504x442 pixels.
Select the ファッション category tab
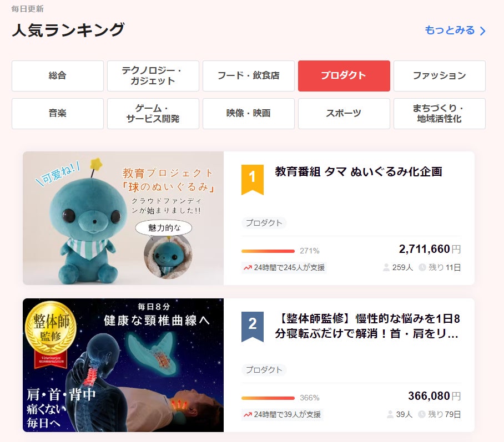point(440,76)
